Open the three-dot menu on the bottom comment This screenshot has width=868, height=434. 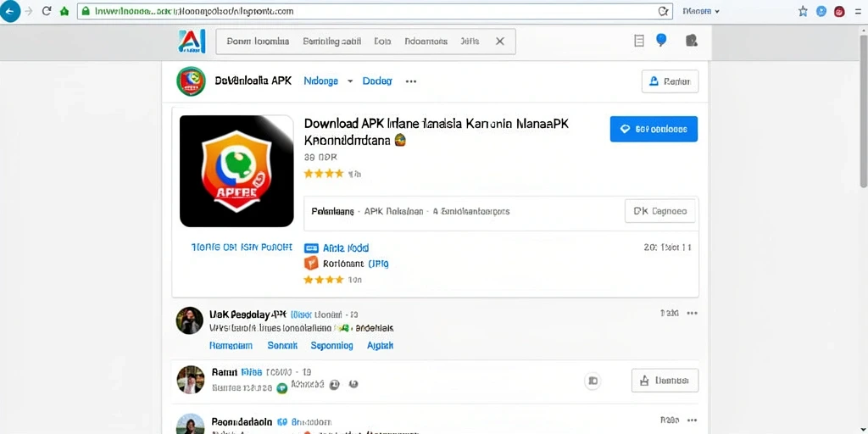(x=692, y=420)
